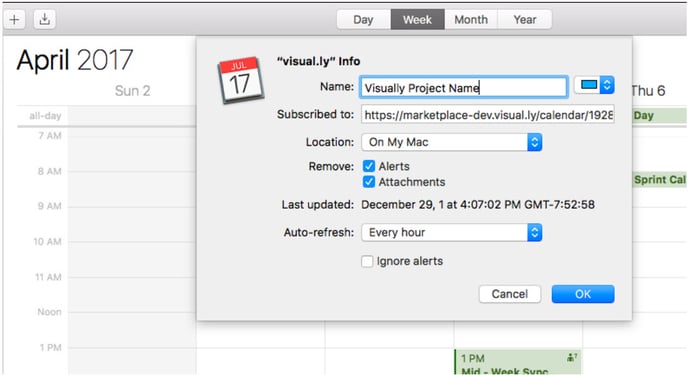
Task: Click the 1 PM Mid-Week Sync event
Action: pyautogui.click(x=518, y=362)
